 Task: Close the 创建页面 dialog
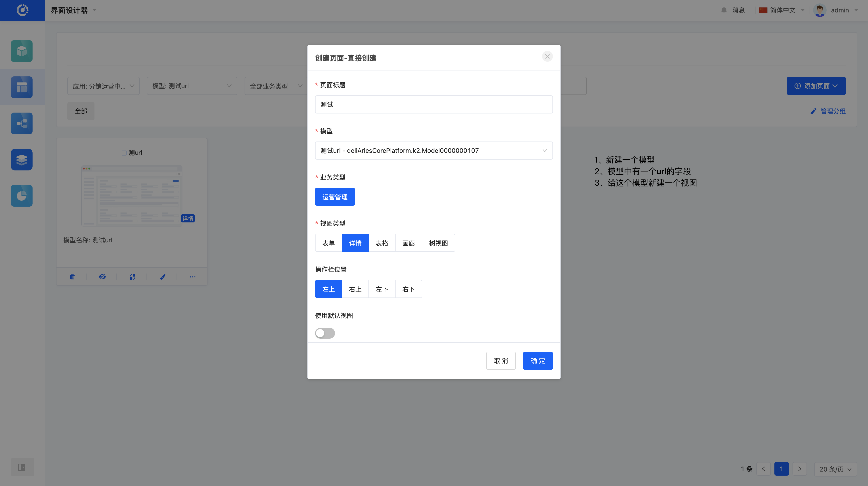point(547,56)
